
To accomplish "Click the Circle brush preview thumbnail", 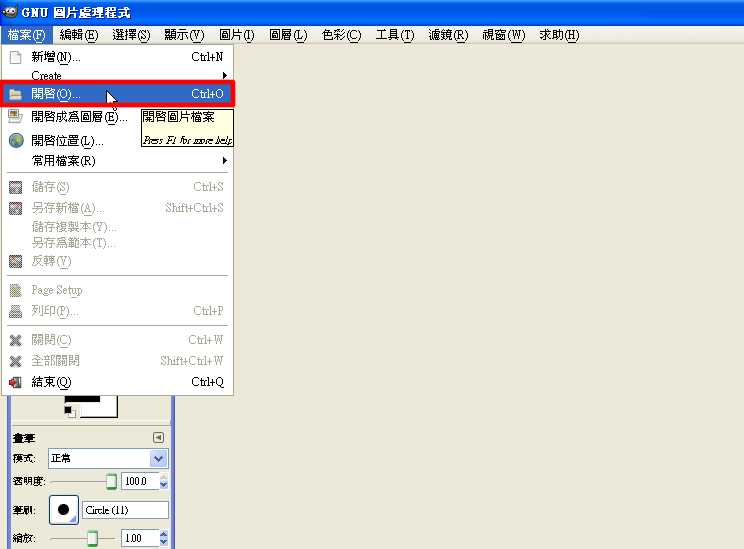I will [64, 510].
